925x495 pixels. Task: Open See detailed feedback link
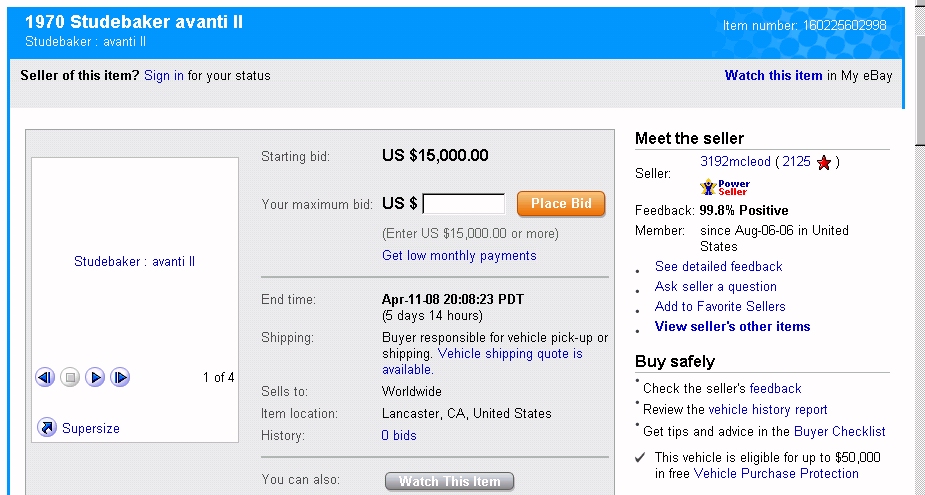point(718,266)
